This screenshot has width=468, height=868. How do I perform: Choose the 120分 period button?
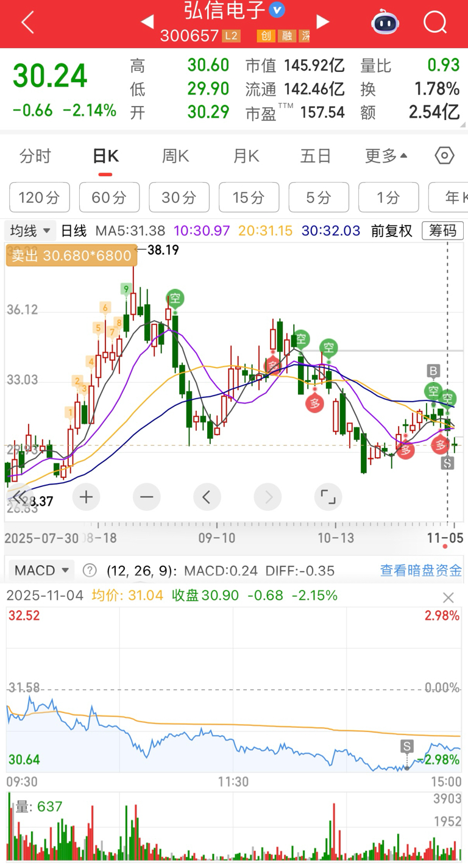pos(40,197)
